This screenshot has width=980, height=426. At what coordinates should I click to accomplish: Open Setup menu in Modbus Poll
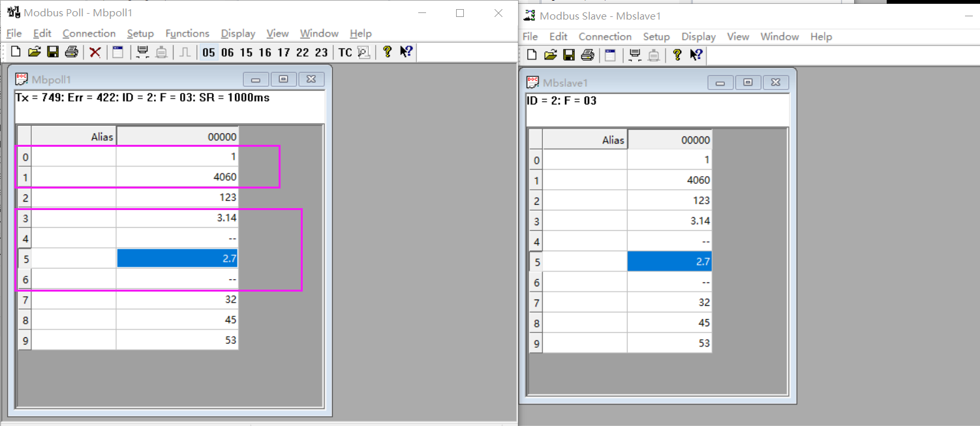[x=140, y=33]
